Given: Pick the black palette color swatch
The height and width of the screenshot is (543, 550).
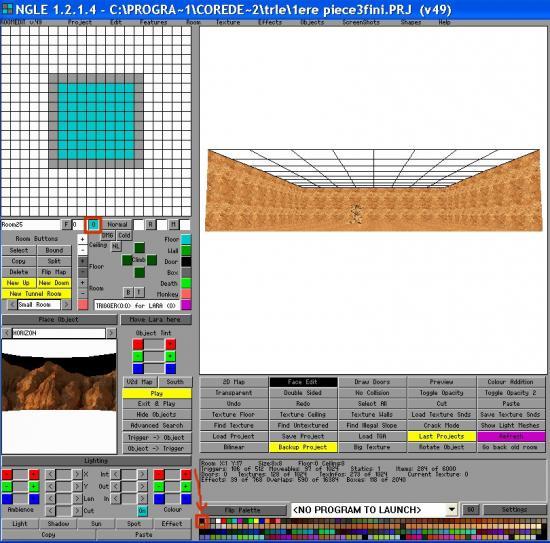Looking at the screenshot, I should pos(202,522).
